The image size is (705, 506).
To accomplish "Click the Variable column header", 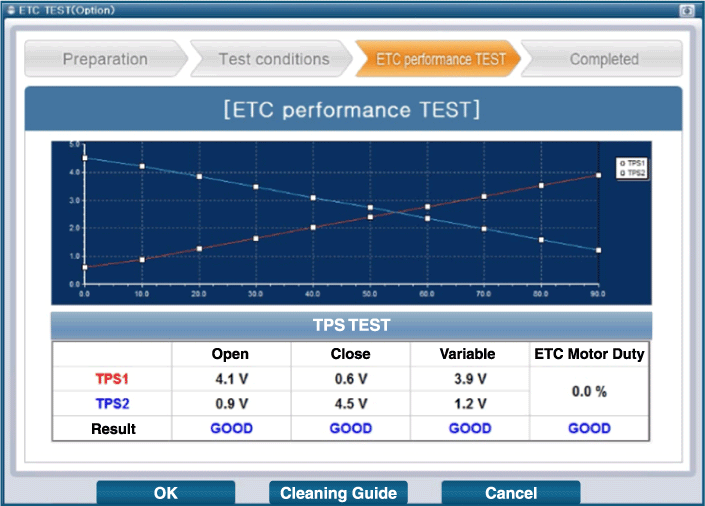I will pyautogui.click(x=469, y=354).
